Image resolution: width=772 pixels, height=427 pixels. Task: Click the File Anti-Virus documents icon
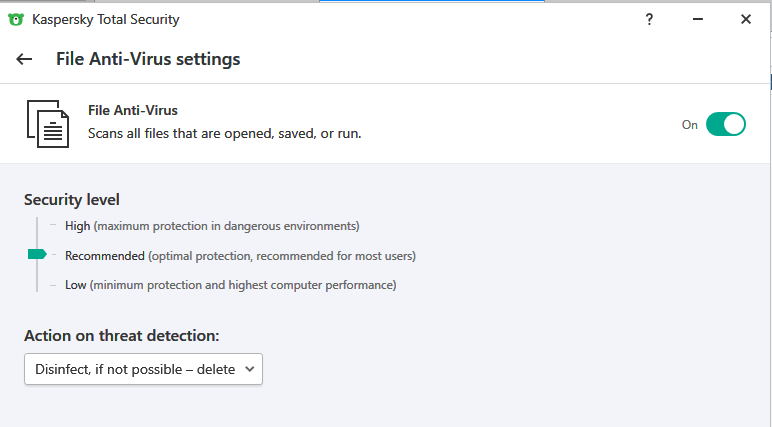47,123
